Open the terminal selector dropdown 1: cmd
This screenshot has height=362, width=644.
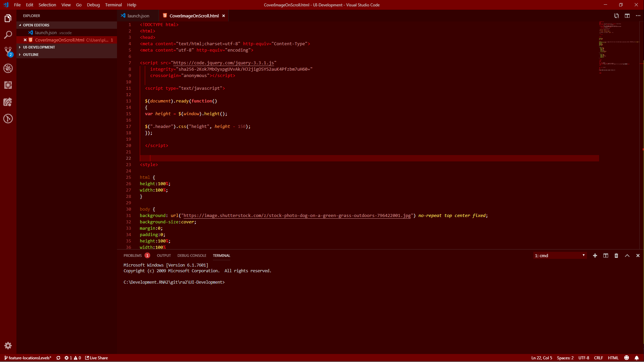560,256
